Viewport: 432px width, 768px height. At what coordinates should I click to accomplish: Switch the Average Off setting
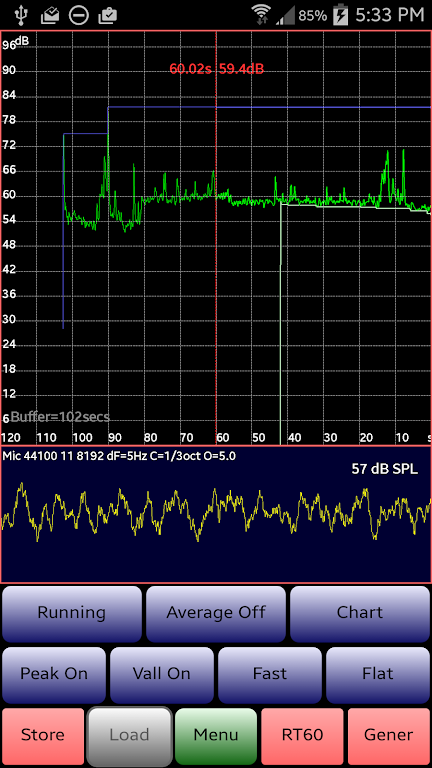(216, 613)
